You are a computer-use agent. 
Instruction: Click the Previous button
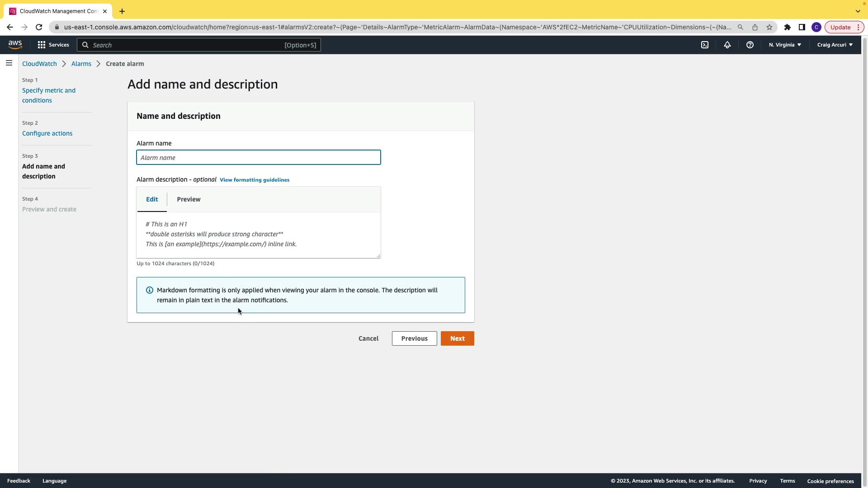click(414, 338)
